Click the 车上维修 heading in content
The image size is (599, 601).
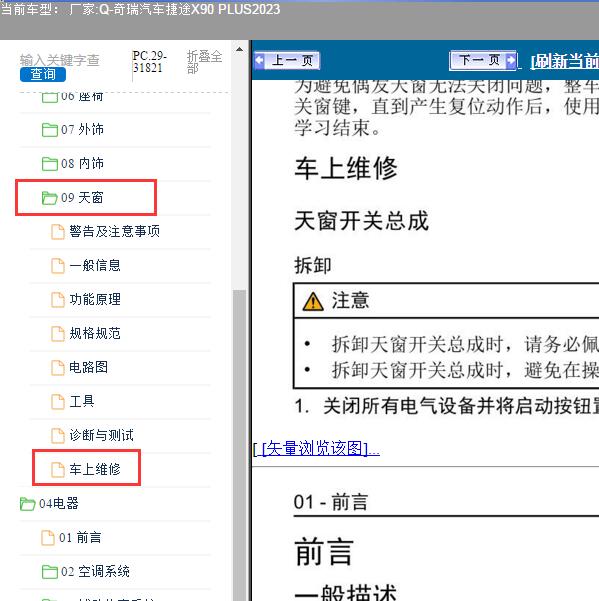pyautogui.click(x=346, y=169)
